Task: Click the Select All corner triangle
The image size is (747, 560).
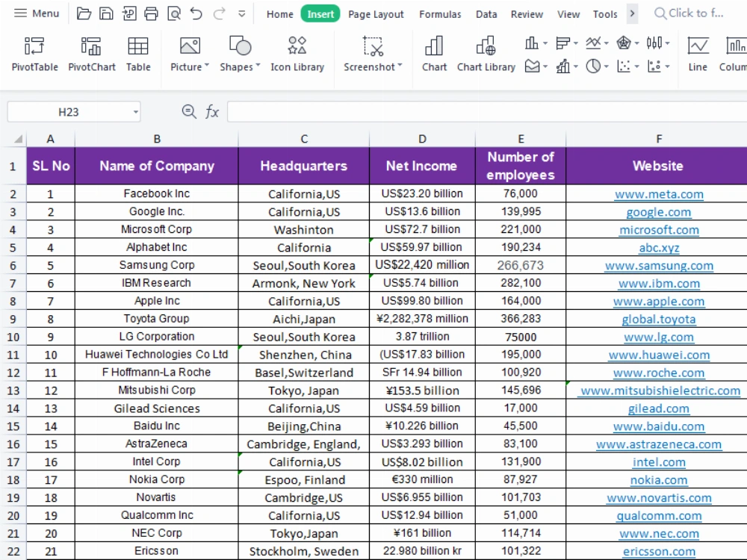Action: coord(18,139)
